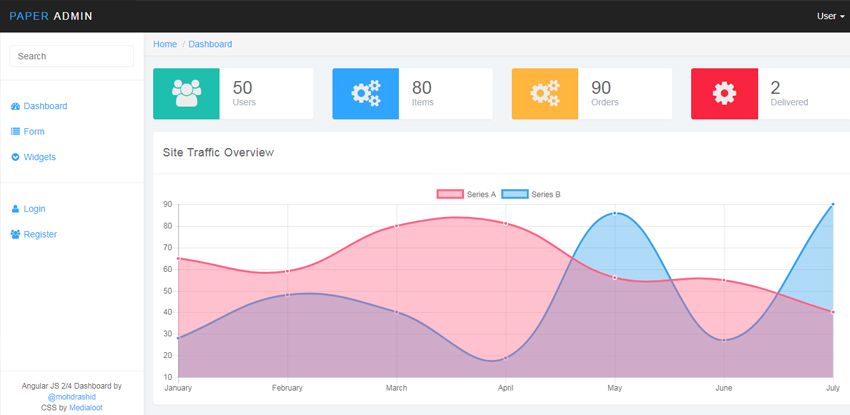
Task: Click the 'Site Traffic Overview' heading
Action: tap(218, 153)
